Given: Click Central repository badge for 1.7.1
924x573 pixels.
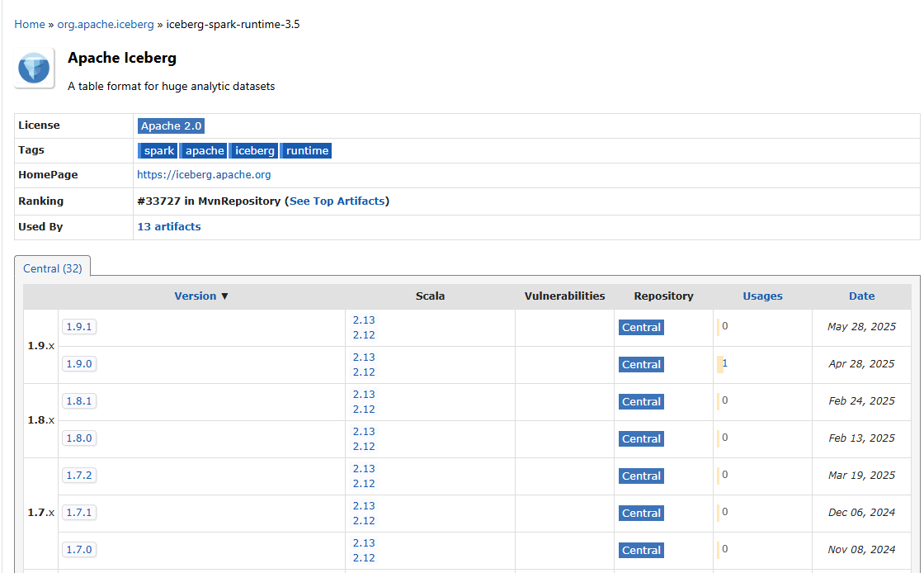Looking at the screenshot, I should pos(641,513).
